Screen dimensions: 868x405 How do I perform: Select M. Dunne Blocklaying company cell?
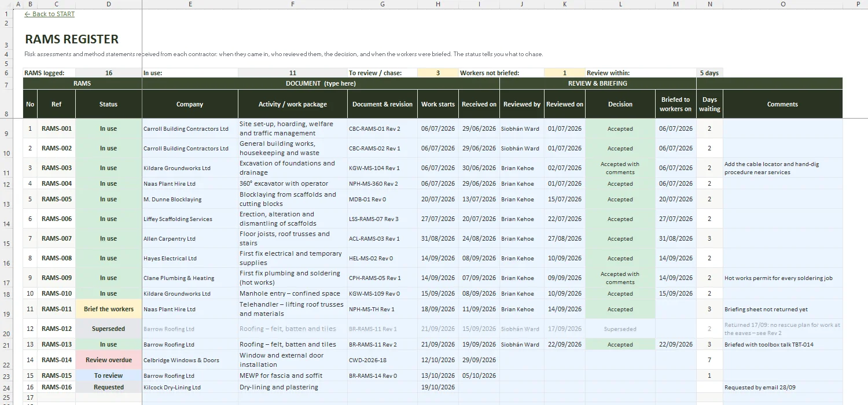[190, 199]
